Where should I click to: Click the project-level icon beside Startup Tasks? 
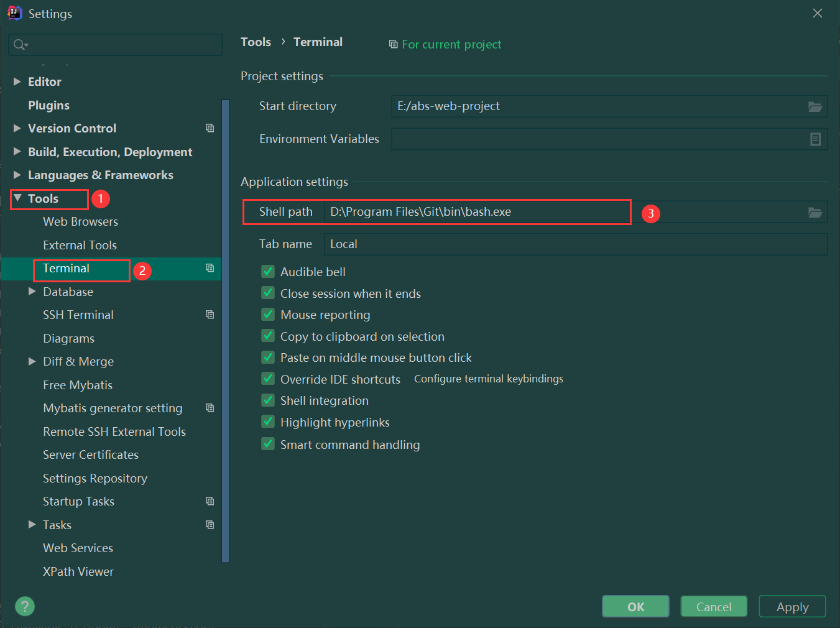[210, 501]
